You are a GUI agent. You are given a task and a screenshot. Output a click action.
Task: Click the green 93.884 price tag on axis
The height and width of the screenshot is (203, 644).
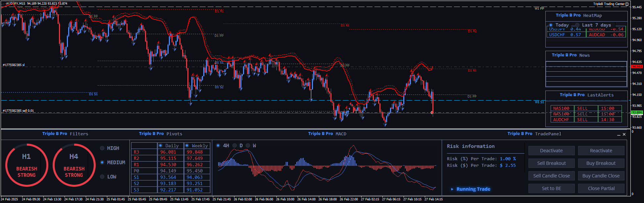637,112
